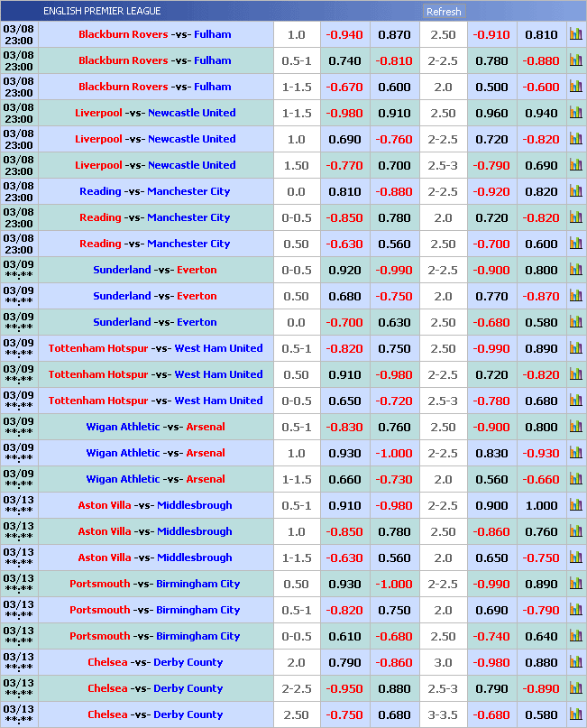Click 0.650 odds in Tottenham Hotspur 0-0.5 row

tap(344, 401)
